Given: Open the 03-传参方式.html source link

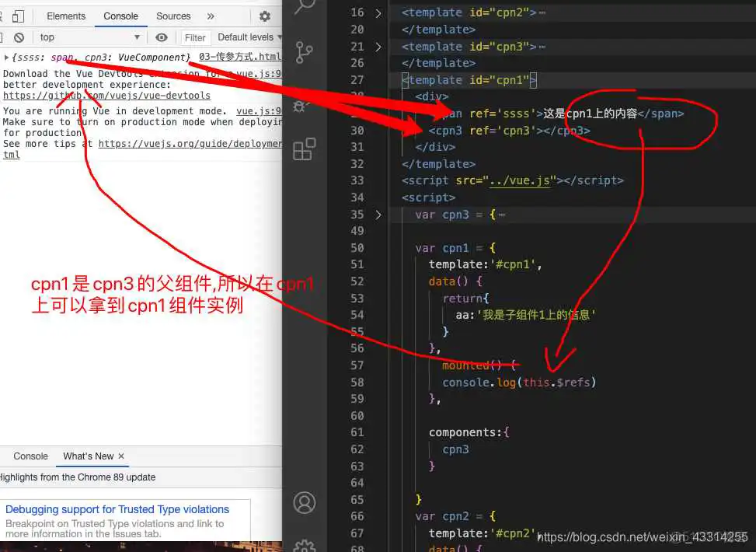Looking at the screenshot, I should [240, 57].
